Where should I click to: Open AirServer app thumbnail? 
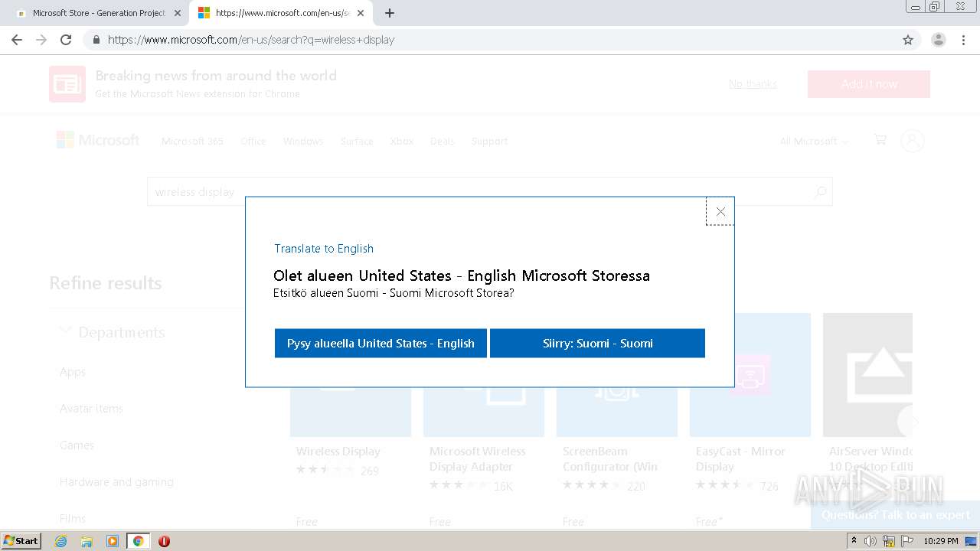[x=867, y=375]
